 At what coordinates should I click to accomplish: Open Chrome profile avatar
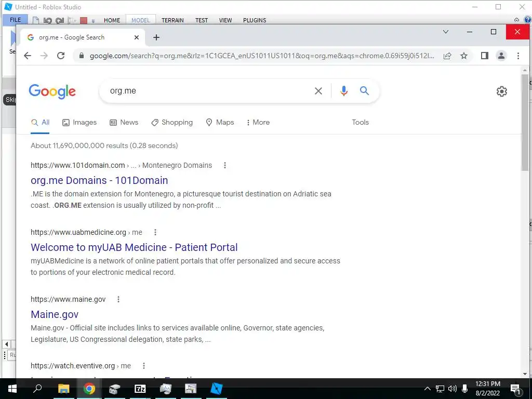[501, 56]
